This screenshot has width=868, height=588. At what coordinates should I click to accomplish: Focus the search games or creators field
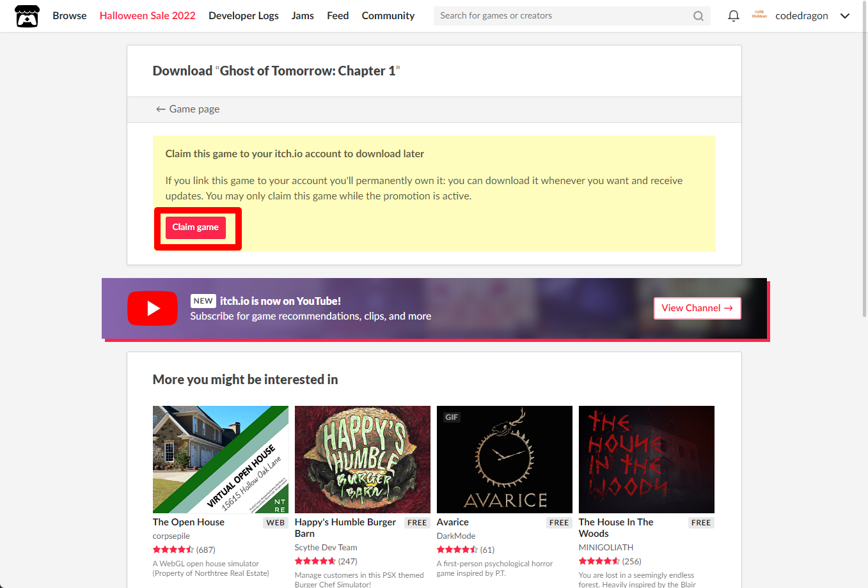tap(572, 16)
